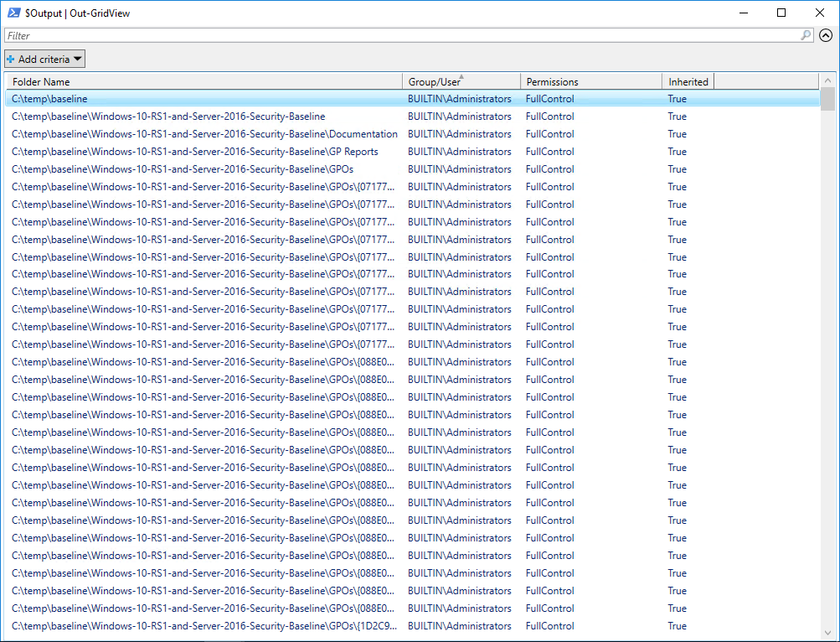The width and height of the screenshot is (840, 642).
Task: Open the Add criteria dropdown
Action: tap(44, 59)
